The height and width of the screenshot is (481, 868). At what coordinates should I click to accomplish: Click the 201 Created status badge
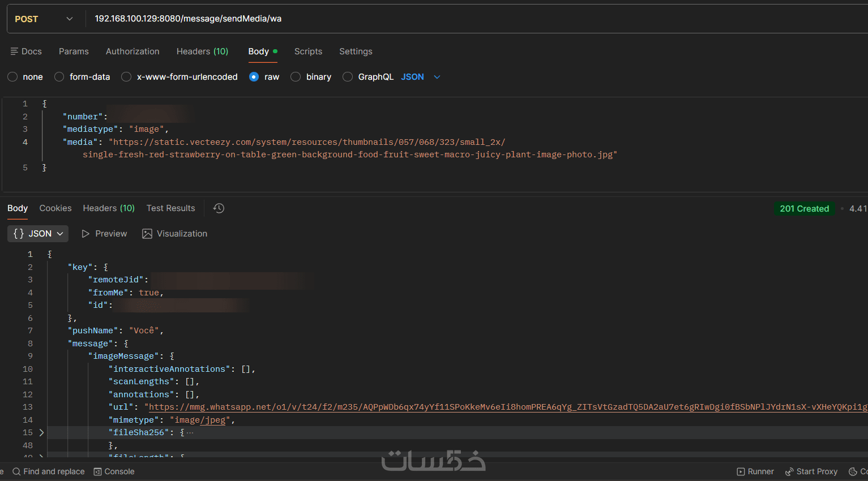click(x=804, y=209)
